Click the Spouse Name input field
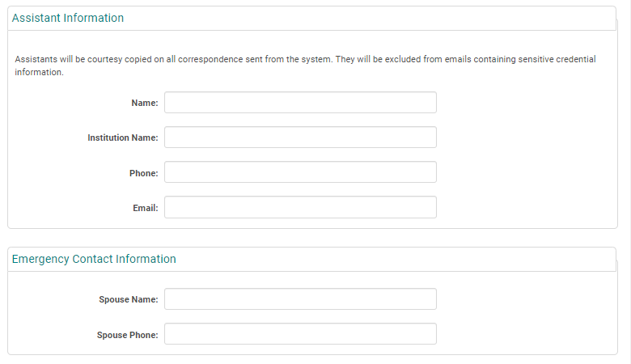 coord(300,299)
